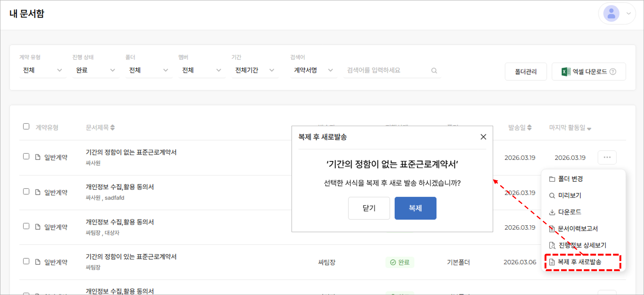Sort by 발송일 sort arrows
This screenshot has width=644, height=295.
click(529, 128)
